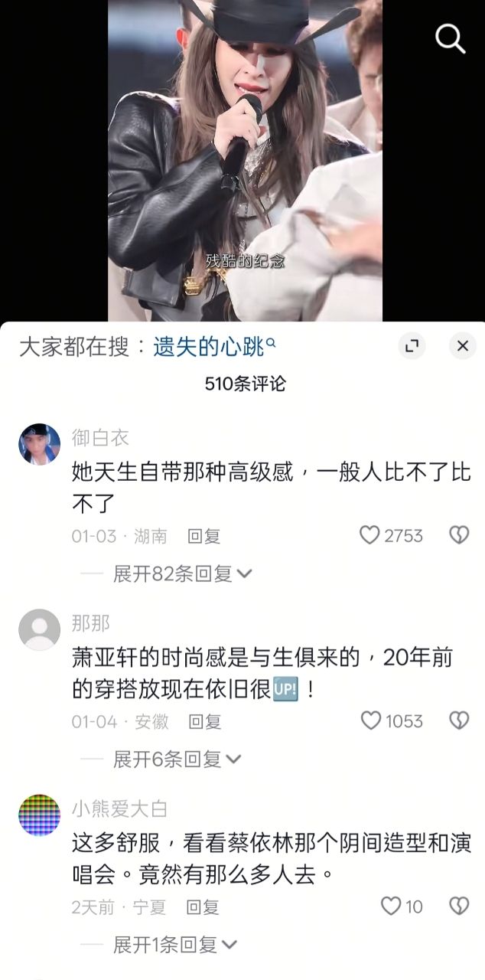Dislike 小熊爱大白's comment via broken heart
This screenshot has width=485, height=980.
458,906
